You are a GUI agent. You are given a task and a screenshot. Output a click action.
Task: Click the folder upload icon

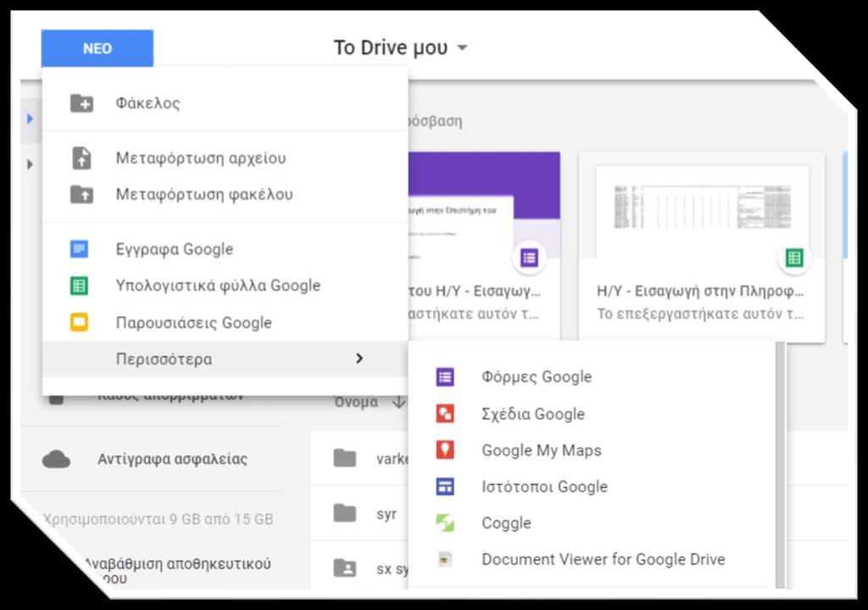[81, 194]
